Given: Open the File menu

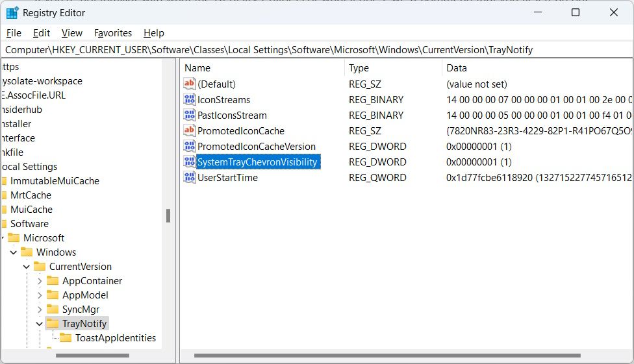Looking at the screenshot, I should coord(14,33).
